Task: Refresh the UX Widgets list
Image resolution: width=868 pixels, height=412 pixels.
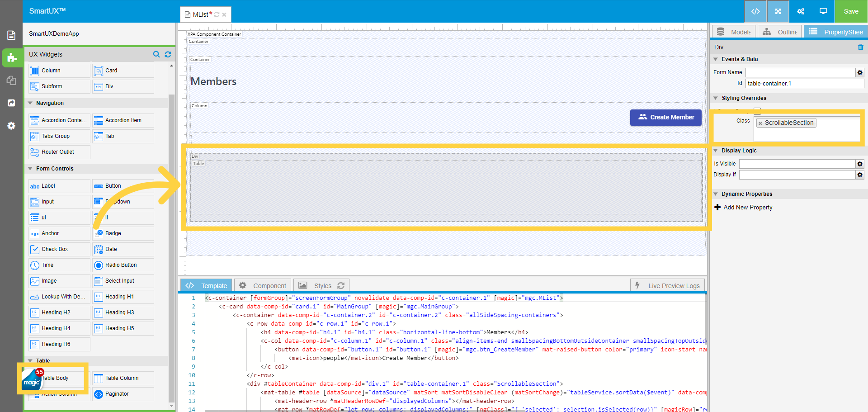Action: tap(168, 54)
